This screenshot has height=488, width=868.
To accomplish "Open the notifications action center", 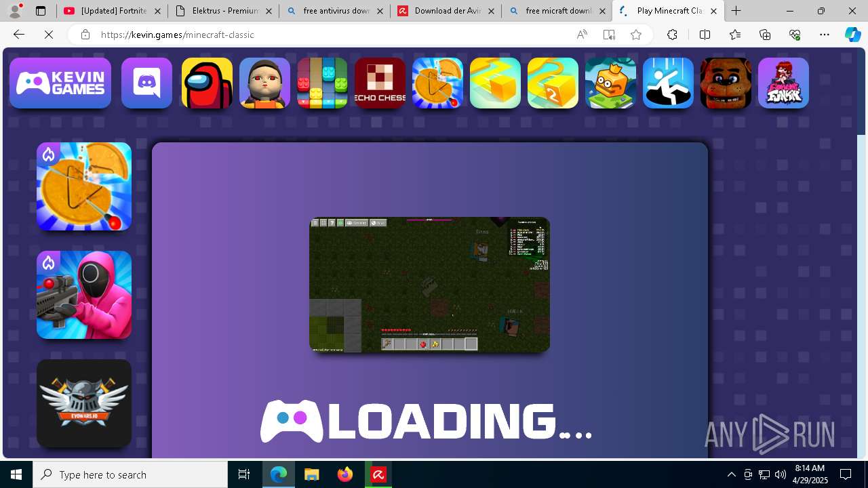I will coord(846,474).
